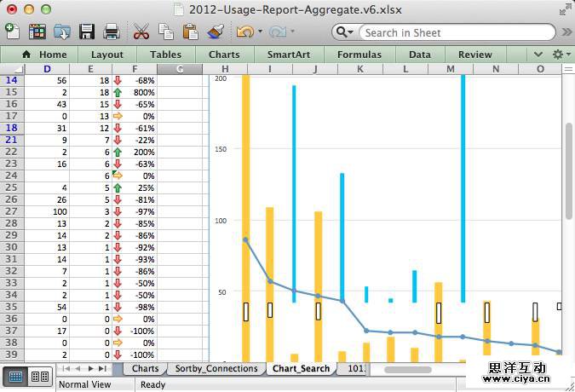Expand the ribbon settings gear menu
This screenshot has height=392, width=575.
tap(561, 54)
